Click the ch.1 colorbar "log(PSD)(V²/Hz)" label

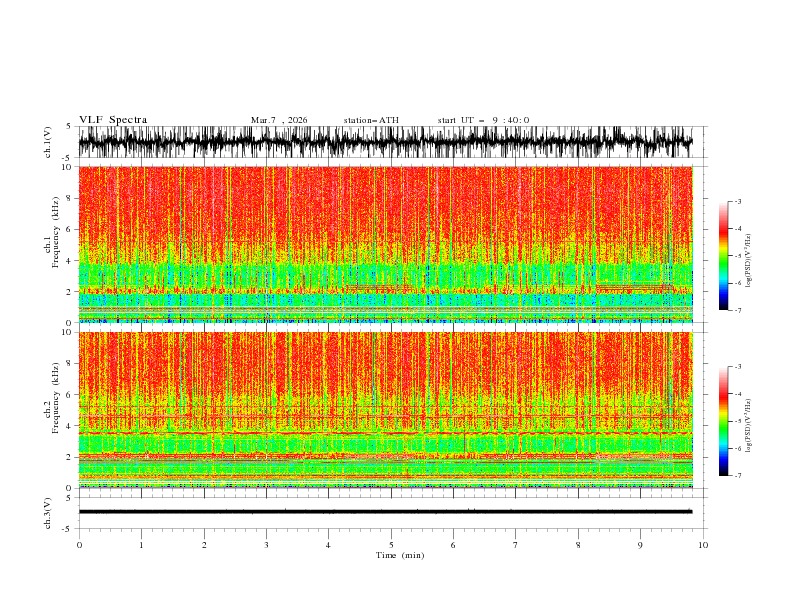(749, 261)
